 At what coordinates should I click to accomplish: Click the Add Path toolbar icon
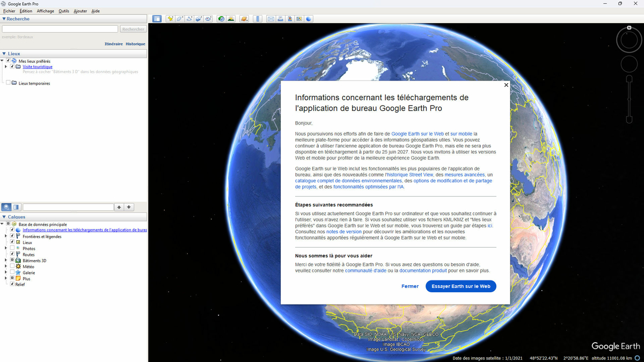point(189,19)
